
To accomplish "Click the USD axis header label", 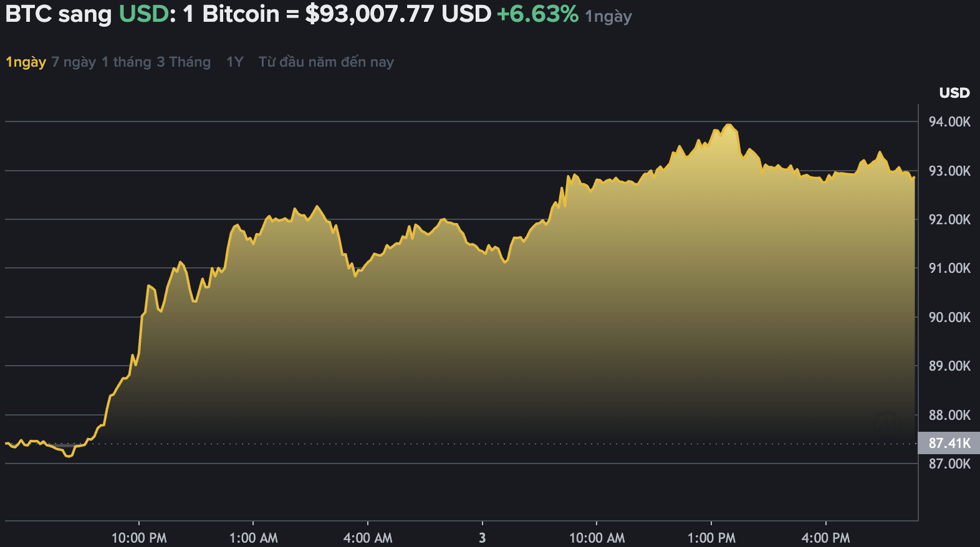I will point(954,93).
